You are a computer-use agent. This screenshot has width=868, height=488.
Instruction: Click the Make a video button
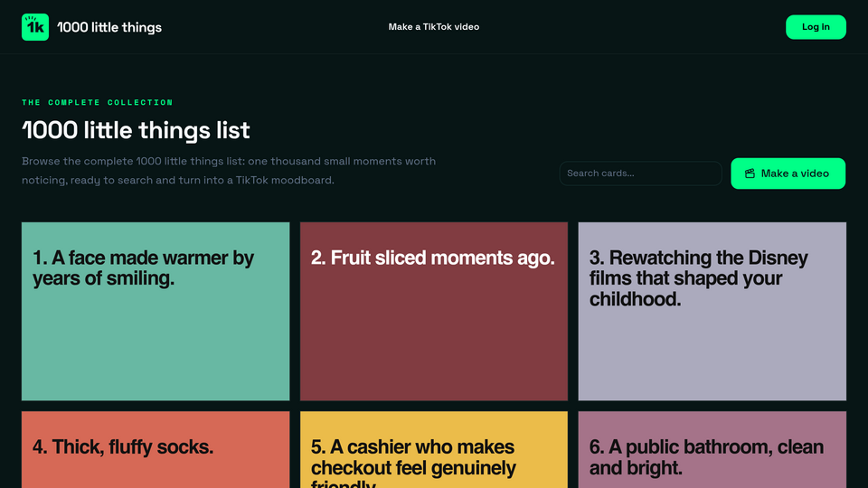coord(788,174)
